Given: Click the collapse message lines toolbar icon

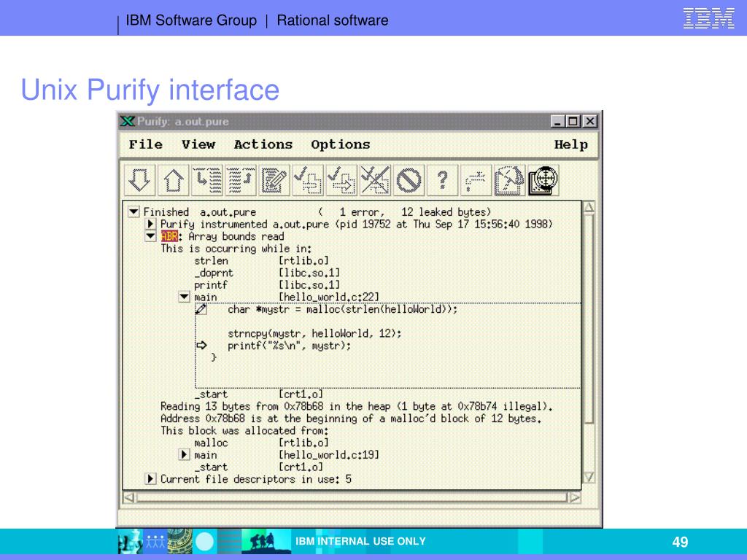Looking at the screenshot, I should [x=241, y=180].
